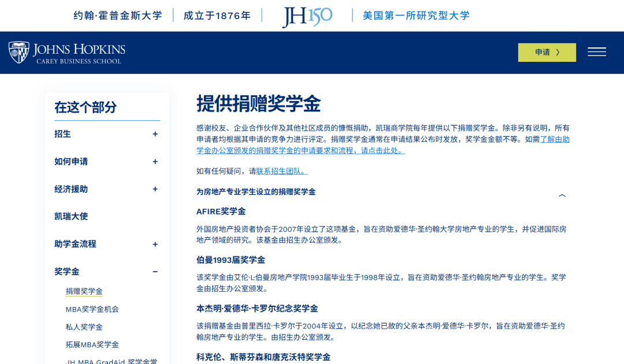Click the 在这个部分 sidebar heading
This screenshot has height=364, width=624.
point(86,107)
